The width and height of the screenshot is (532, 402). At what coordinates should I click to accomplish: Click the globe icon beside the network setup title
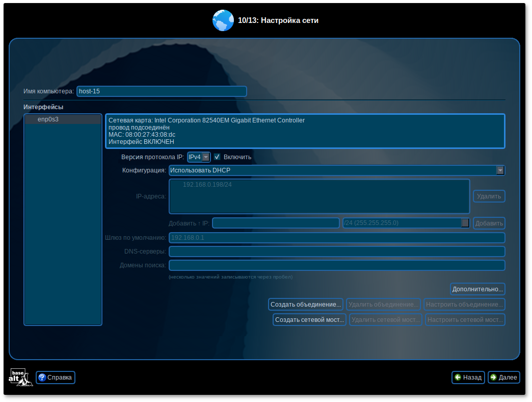(223, 20)
